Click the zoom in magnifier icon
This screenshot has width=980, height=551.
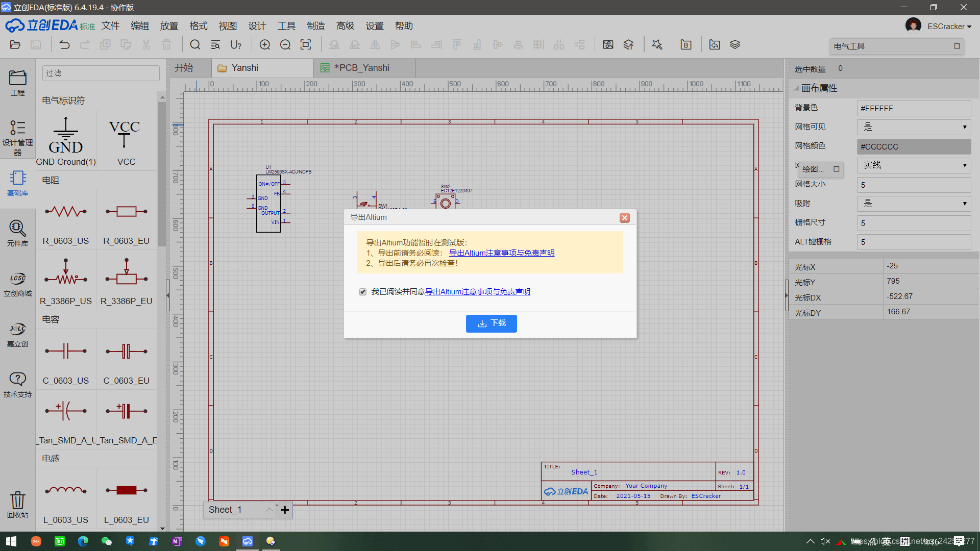coord(265,45)
